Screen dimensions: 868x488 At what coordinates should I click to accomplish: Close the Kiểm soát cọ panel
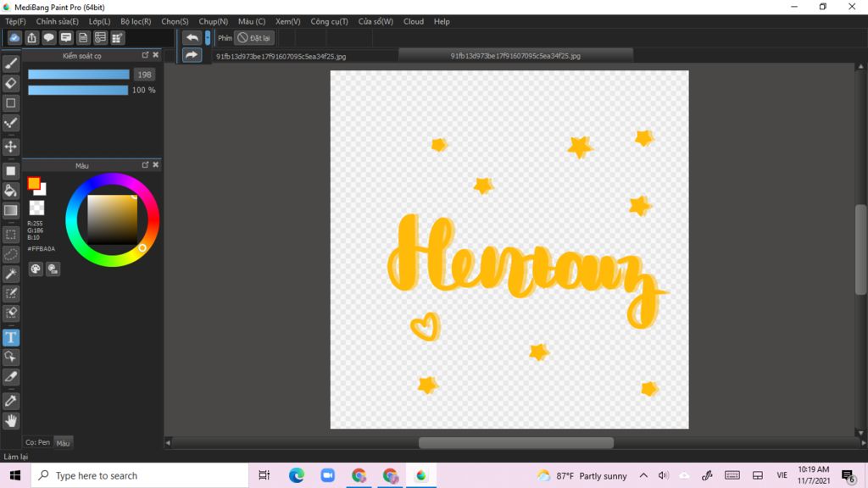point(156,55)
